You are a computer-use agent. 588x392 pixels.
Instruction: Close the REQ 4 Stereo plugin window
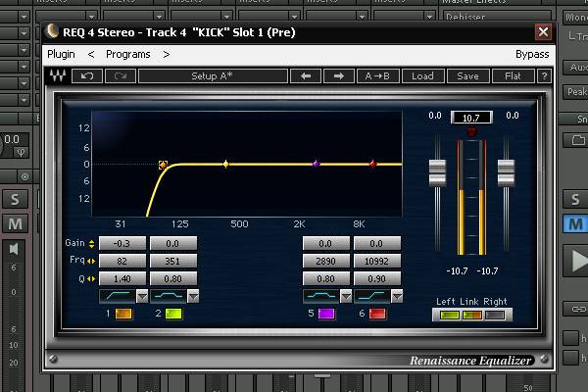tap(543, 32)
